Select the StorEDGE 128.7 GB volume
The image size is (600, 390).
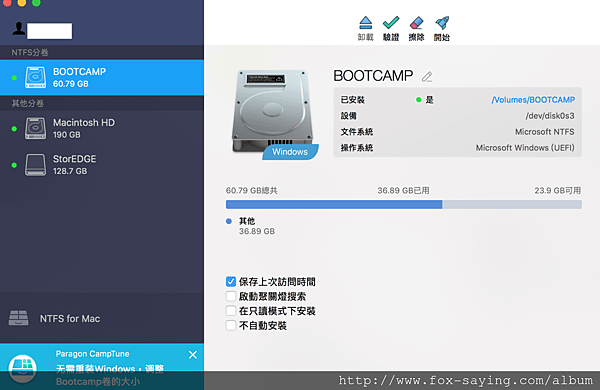click(102, 165)
